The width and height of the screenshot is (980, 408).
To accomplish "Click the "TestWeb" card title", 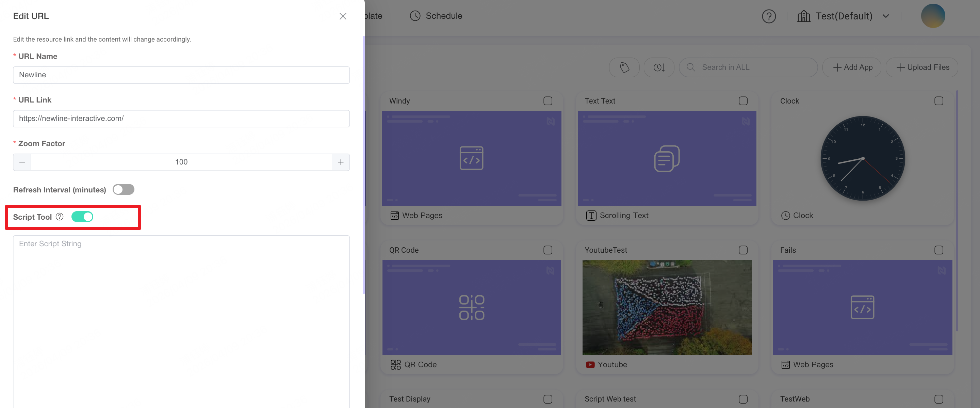I will 795,399.
